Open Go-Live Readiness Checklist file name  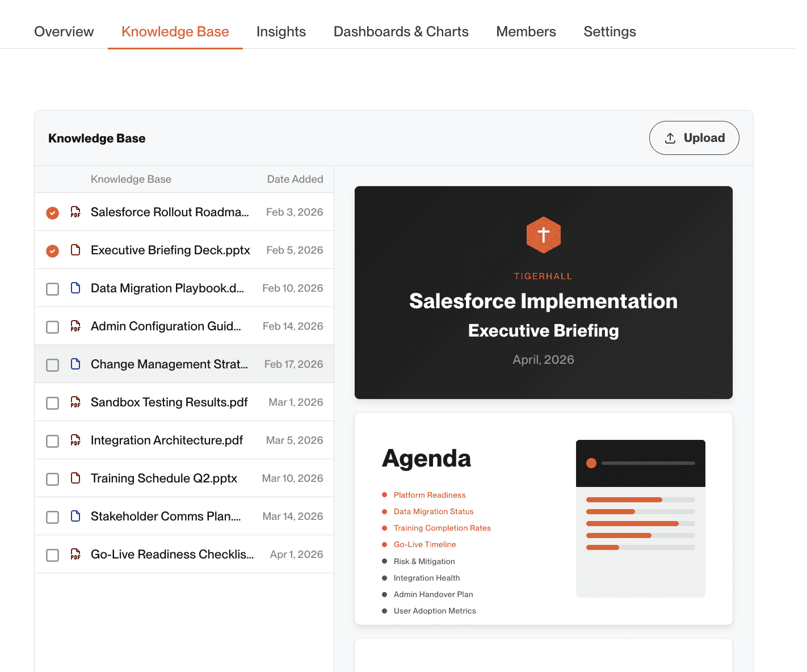(173, 555)
